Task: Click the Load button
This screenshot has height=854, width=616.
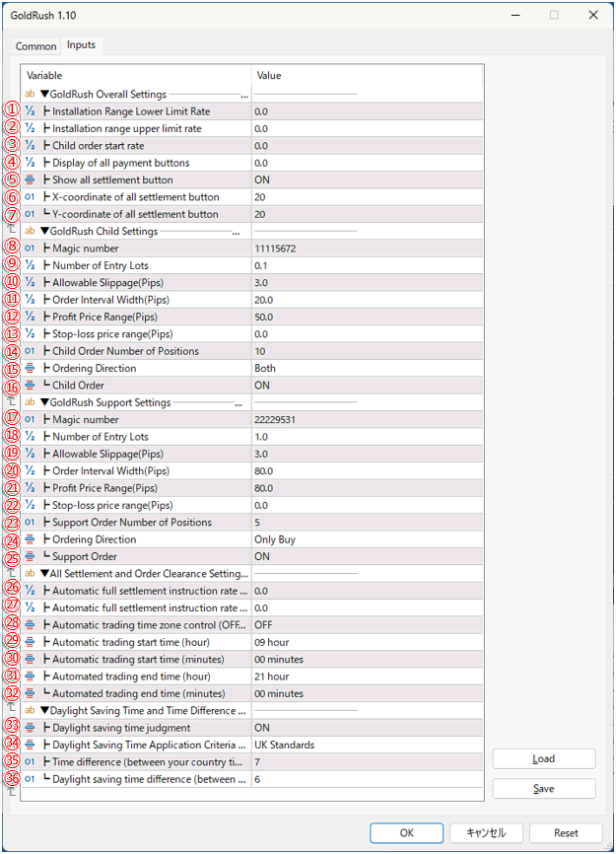Action: 544,758
